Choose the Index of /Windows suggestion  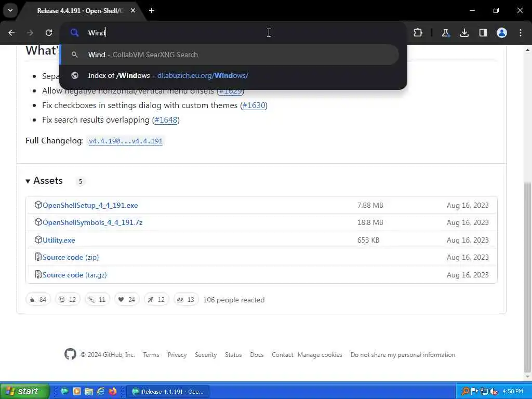point(229,75)
